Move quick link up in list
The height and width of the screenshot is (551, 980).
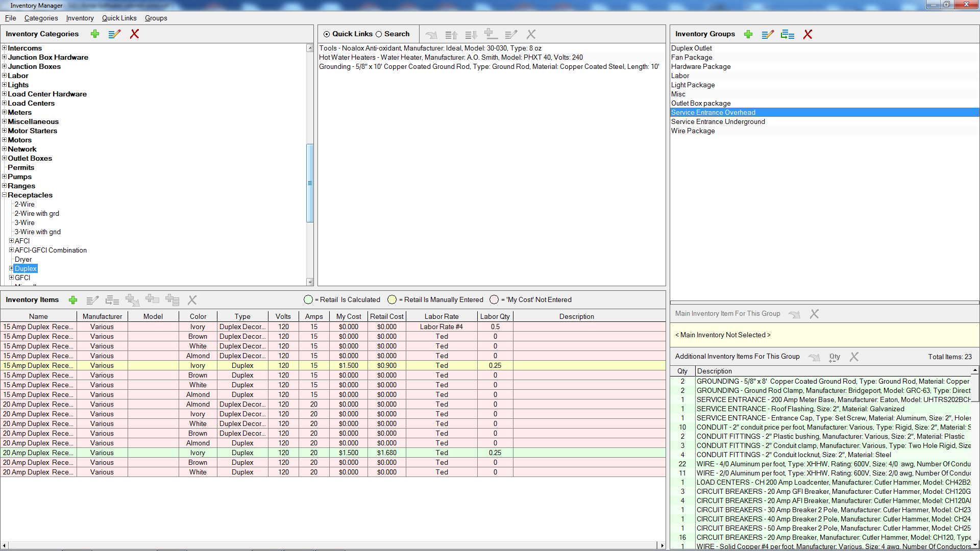[x=451, y=35]
